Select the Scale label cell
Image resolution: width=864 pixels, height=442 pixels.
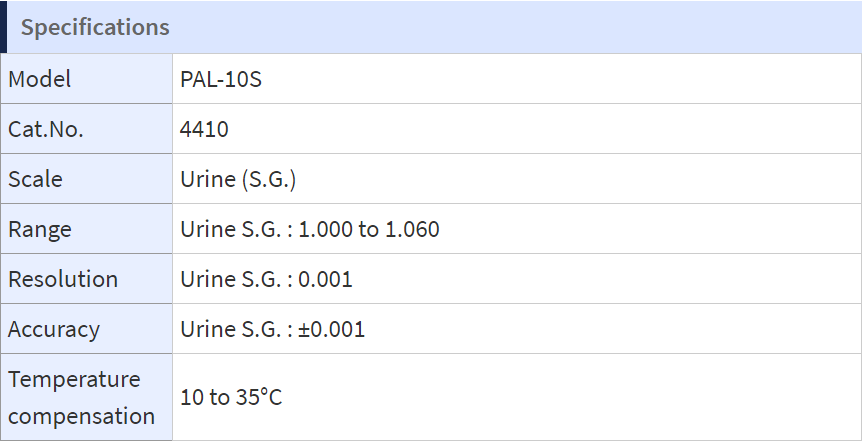[87, 179]
